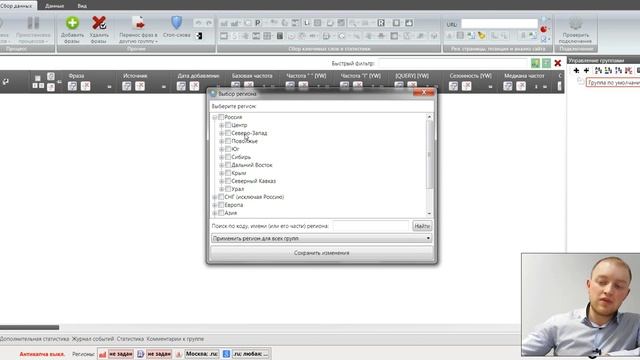
Task: Click the Проверить подключение gear icon
Action: pos(576,24)
